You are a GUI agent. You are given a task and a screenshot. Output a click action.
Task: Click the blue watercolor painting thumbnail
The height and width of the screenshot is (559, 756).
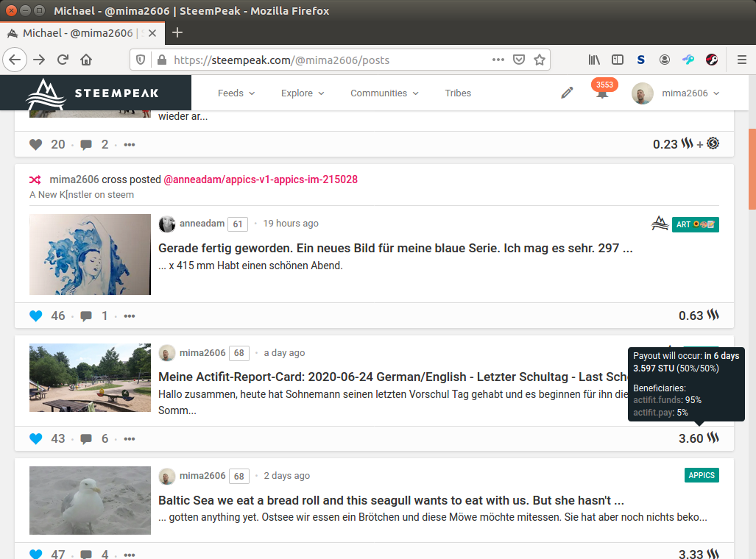(90, 254)
